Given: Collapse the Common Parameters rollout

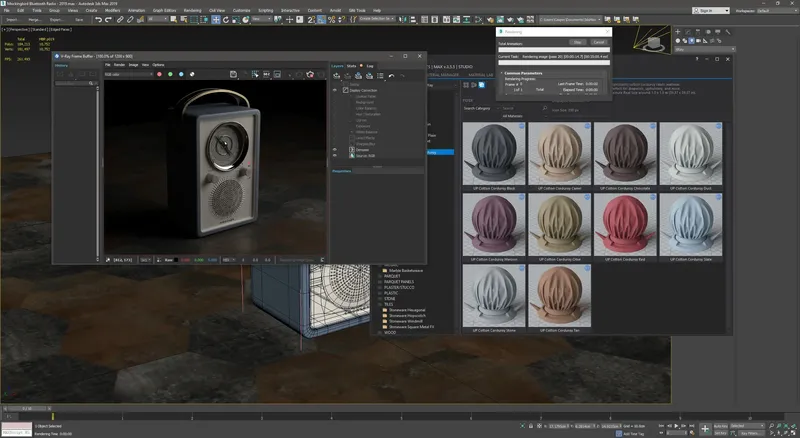Looking at the screenshot, I should (525, 73).
